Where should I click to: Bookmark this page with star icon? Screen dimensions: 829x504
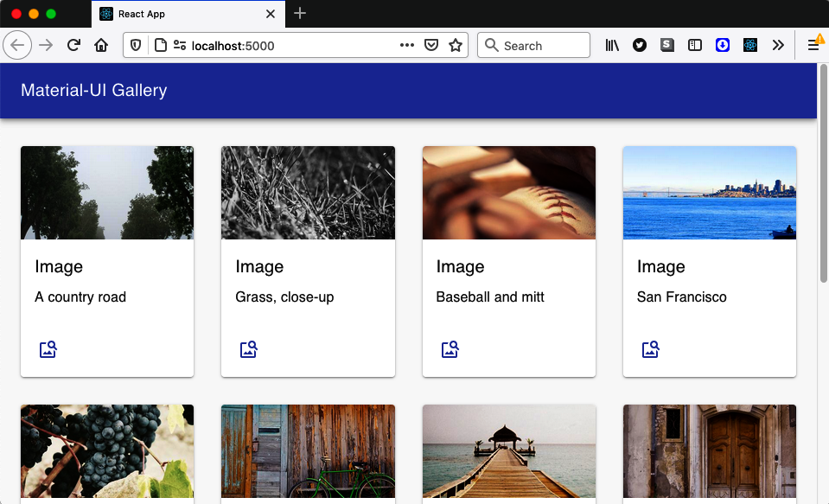pyautogui.click(x=456, y=46)
